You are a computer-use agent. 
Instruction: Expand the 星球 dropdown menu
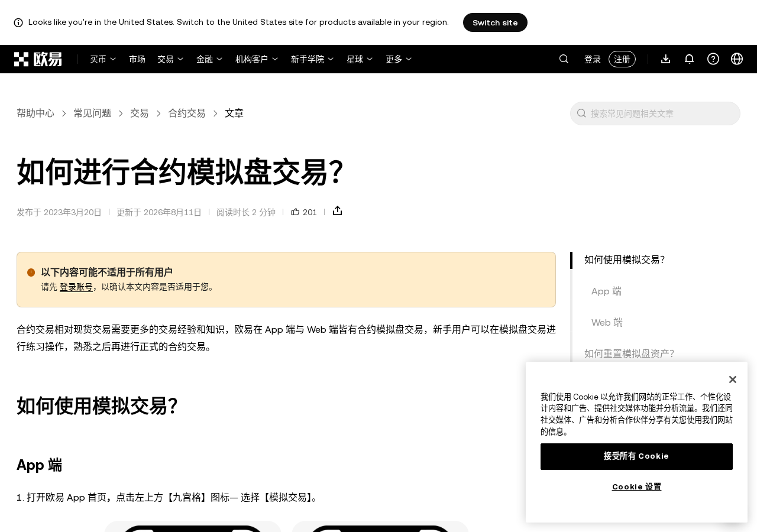click(x=360, y=59)
